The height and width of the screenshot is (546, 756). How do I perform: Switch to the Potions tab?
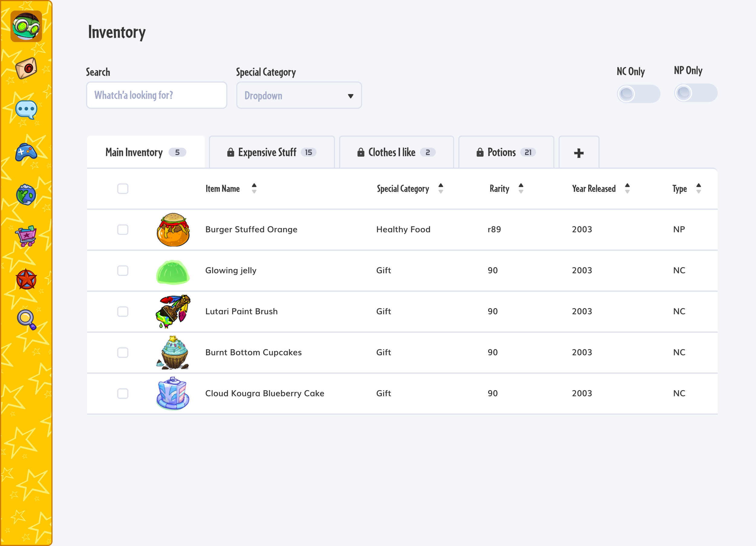(x=506, y=153)
